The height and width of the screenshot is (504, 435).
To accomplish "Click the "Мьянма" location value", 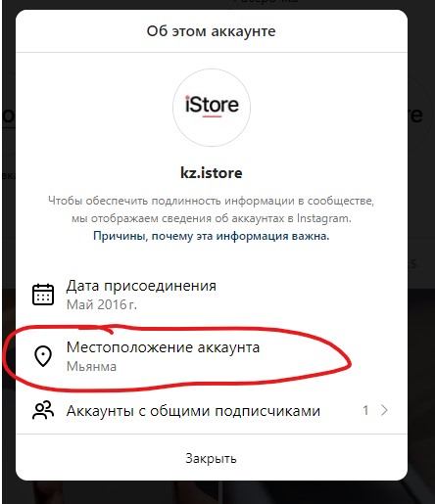I will [x=91, y=366].
